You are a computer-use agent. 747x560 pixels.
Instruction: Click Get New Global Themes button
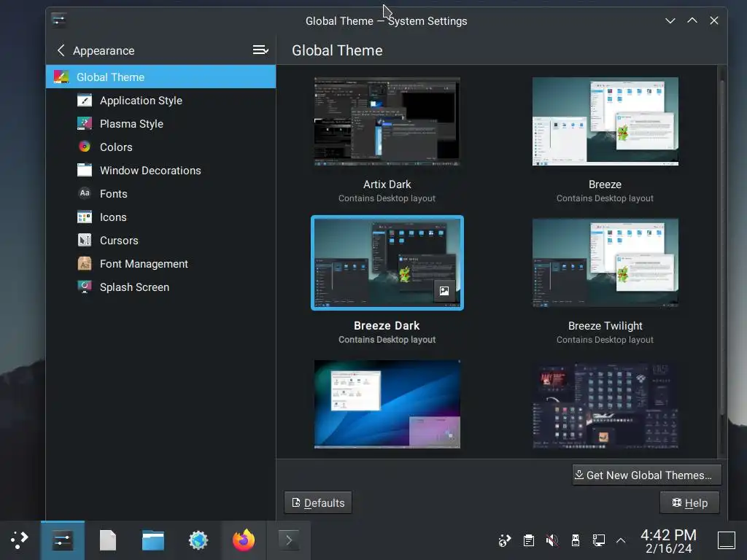click(x=646, y=475)
